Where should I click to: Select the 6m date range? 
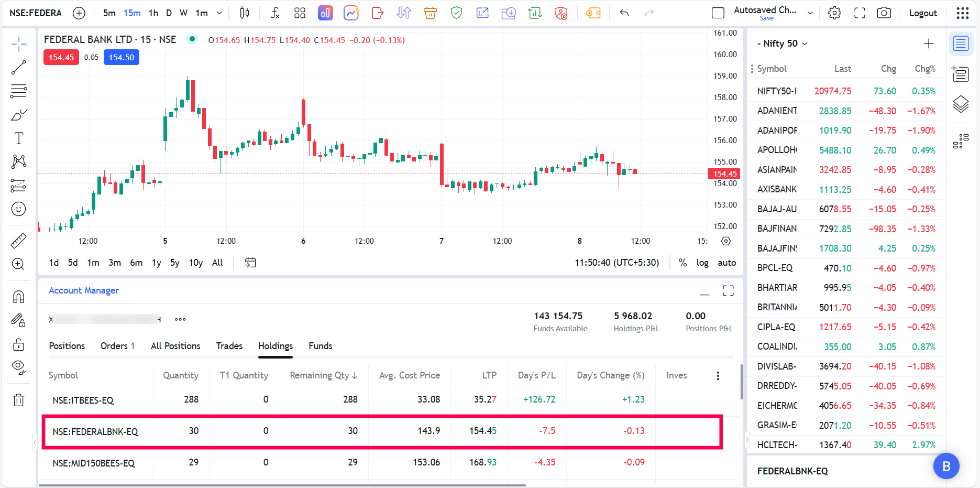(x=136, y=263)
